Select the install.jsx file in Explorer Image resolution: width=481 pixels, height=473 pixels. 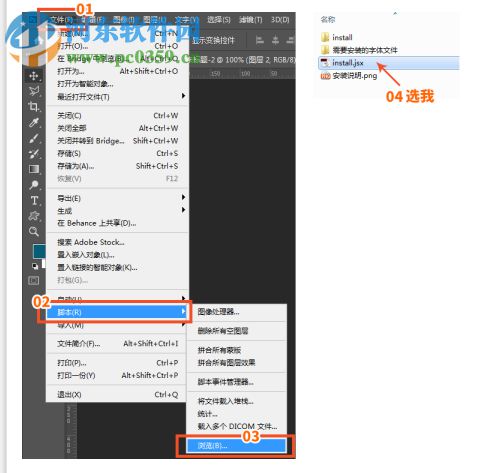[389, 63]
